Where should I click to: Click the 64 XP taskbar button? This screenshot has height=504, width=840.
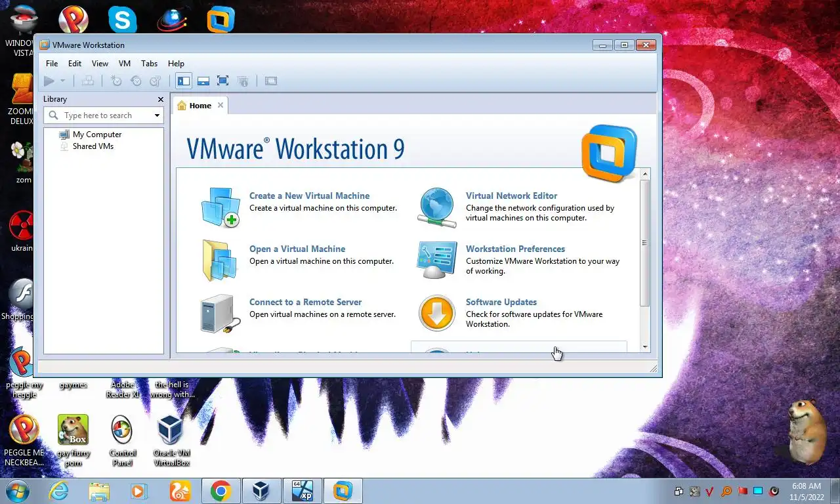click(x=302, y=491)
